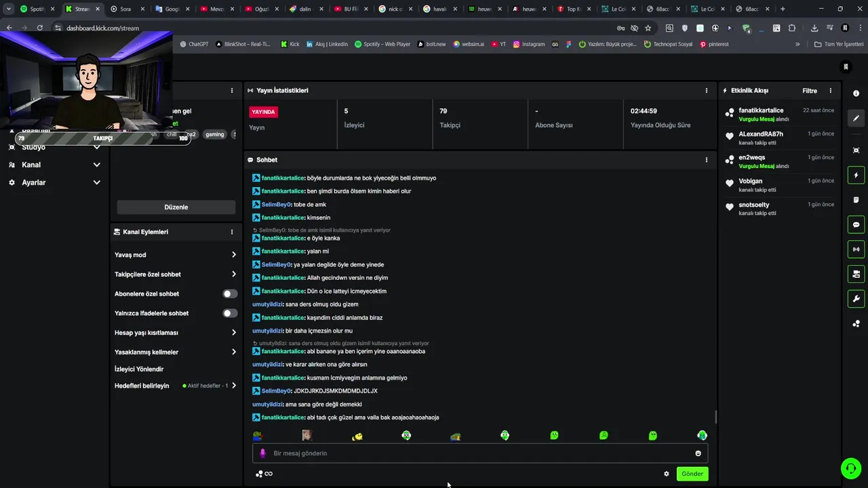The image size is (868, 488).
Task: Expand Yavaş mod options
Action: [x=234, y=255]
